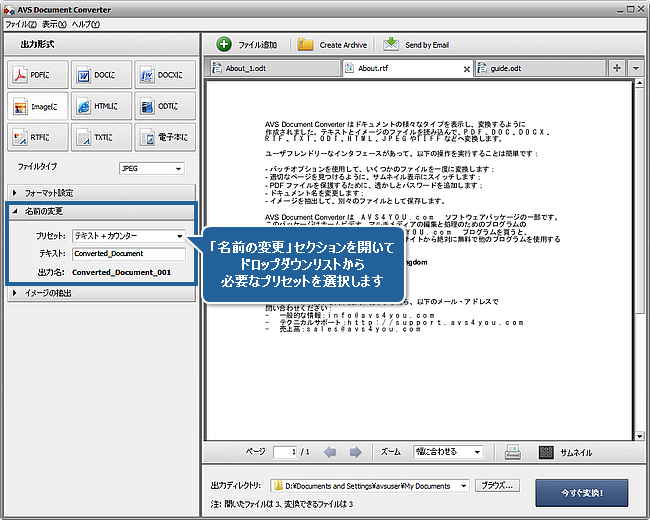Select the Image output format
The height and width of the screenshot is (520, 650).
[x=38, y=107]
